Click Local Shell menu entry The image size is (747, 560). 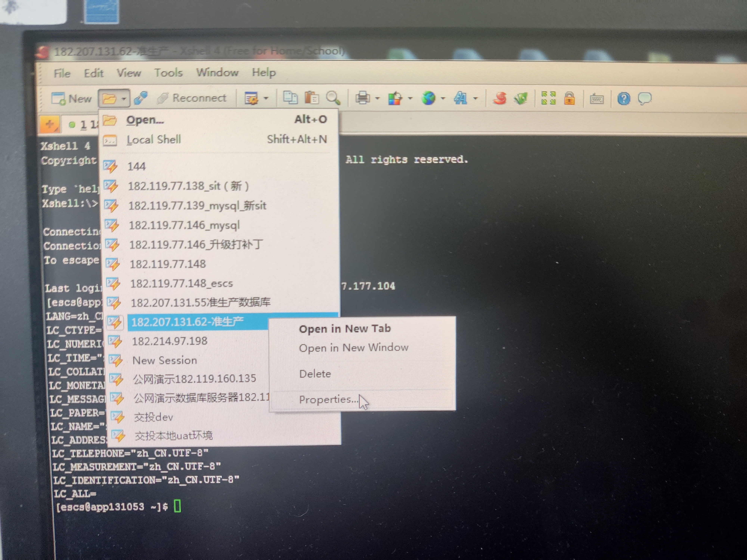coord(154,140)
